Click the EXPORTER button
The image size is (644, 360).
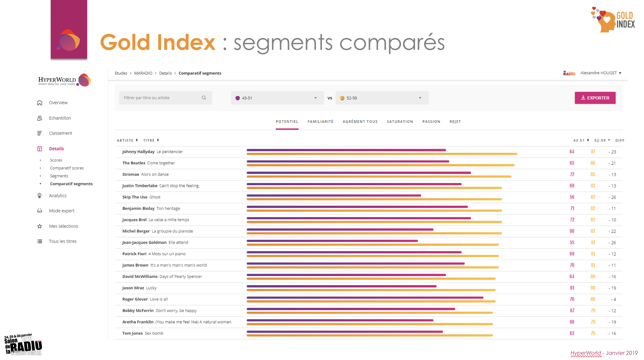[595, 98]
